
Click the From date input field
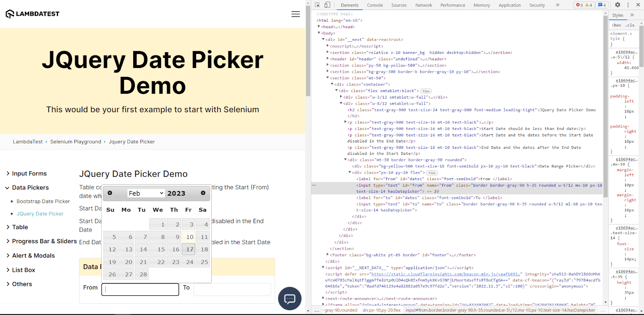click(x=140, y=289)
